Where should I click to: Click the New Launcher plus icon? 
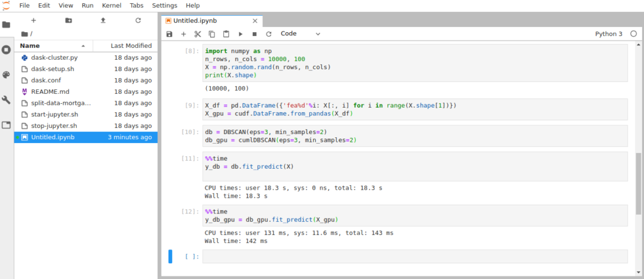[x=34, y=20]
